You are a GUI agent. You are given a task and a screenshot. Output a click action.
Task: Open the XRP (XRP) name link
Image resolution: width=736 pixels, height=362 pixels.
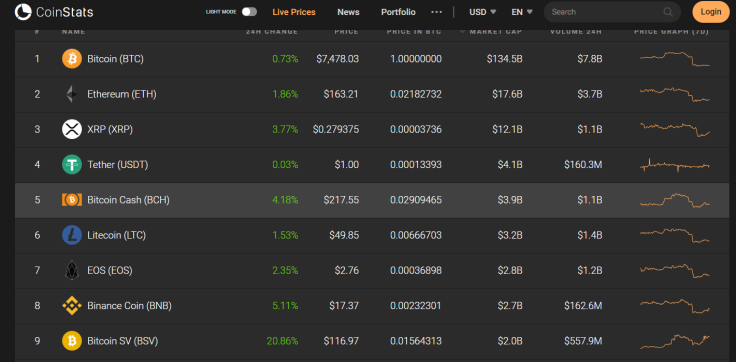click(x=110, y=129)
